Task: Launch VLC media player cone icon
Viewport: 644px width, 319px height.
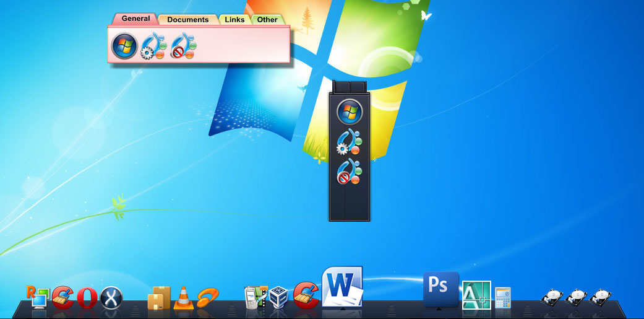Action: coord(184,297)
